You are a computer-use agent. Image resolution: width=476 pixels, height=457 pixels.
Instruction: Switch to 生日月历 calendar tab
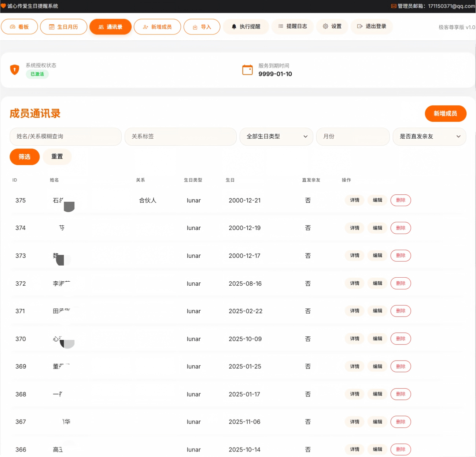tap(63, 27)
